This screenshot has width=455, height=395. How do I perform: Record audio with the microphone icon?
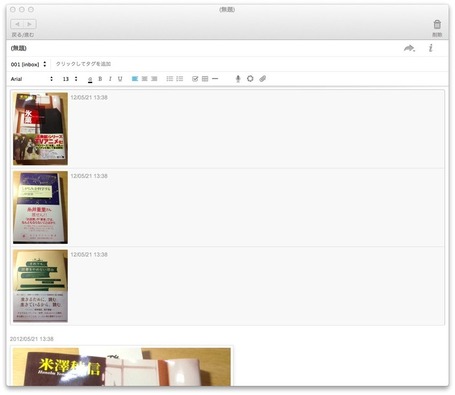pos(238,79)
